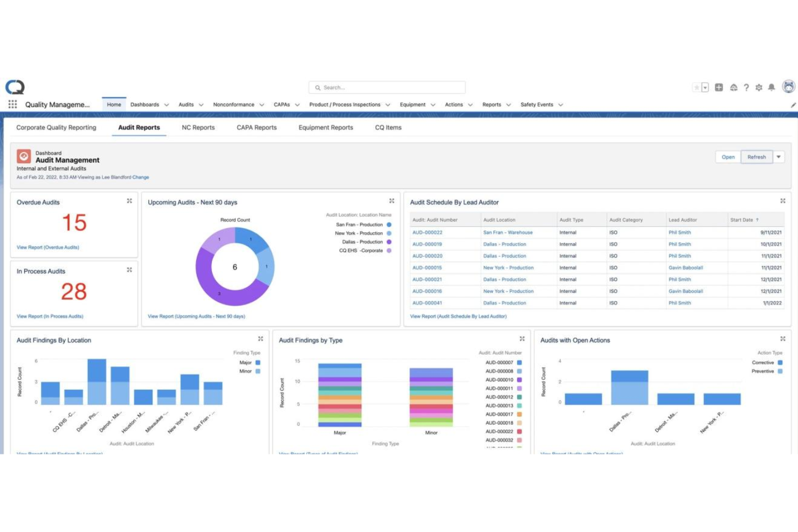The image size is (798, 532).
Task: Open the audit record AUD-000022
Action: point(427,232)
